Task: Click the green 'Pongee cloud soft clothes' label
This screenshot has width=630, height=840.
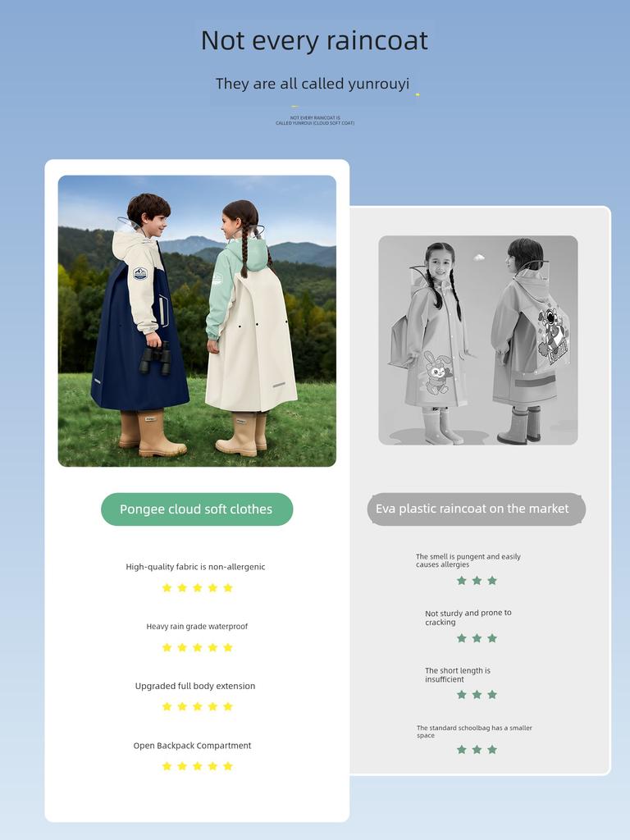Action: pyautogui.click(x=197, y=509)
